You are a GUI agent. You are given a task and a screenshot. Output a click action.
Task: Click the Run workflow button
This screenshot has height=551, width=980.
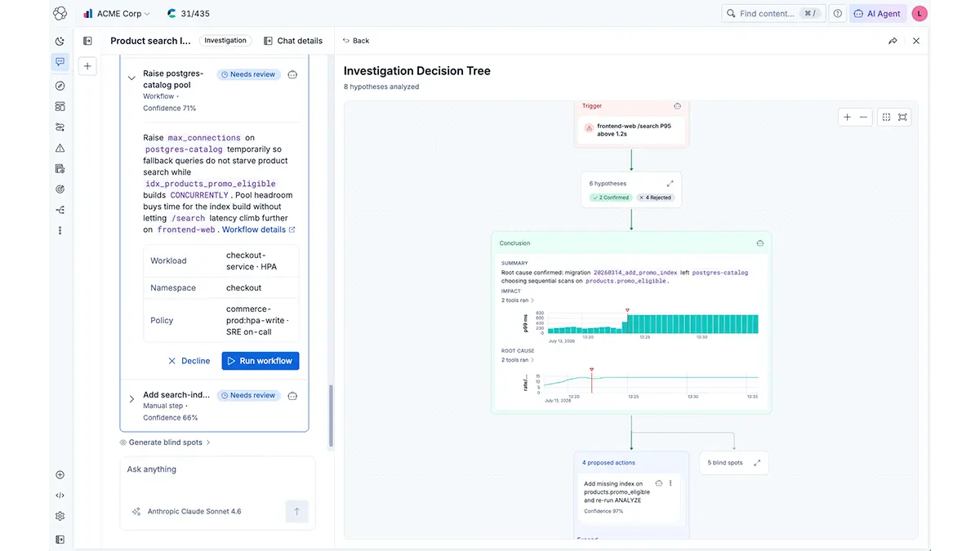(x=261, y=361)
